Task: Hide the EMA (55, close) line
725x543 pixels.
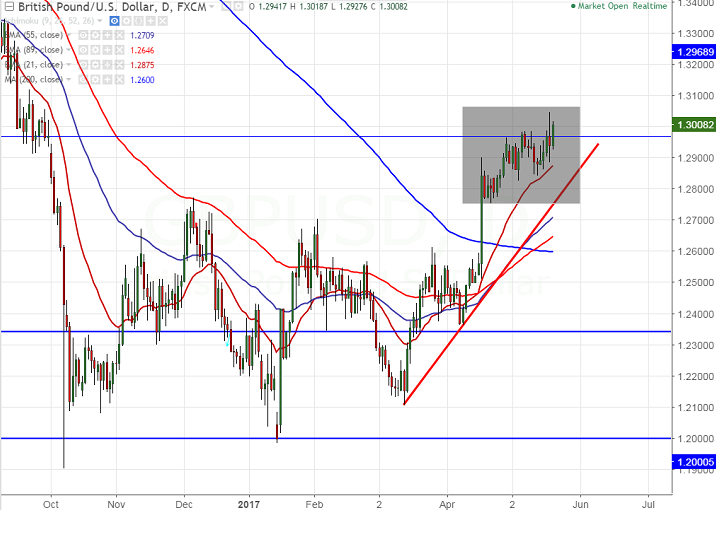Action: pos(83,35)
